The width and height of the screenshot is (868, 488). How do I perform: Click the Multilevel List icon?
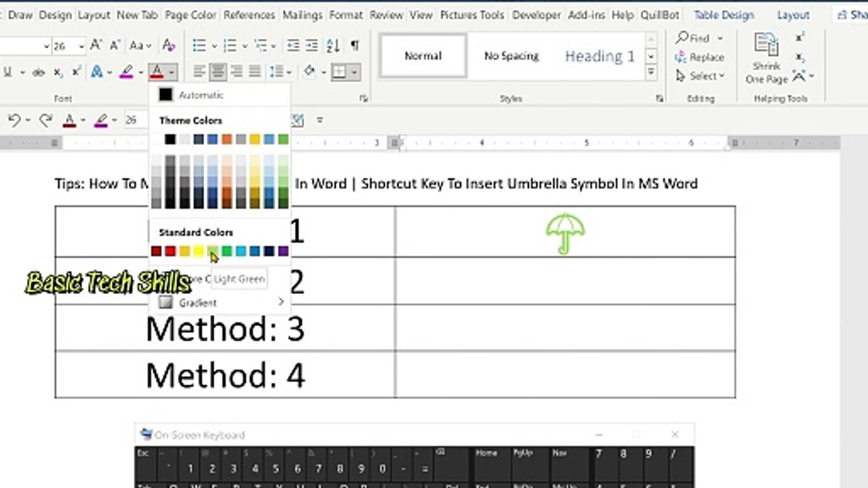pos(261,45)
